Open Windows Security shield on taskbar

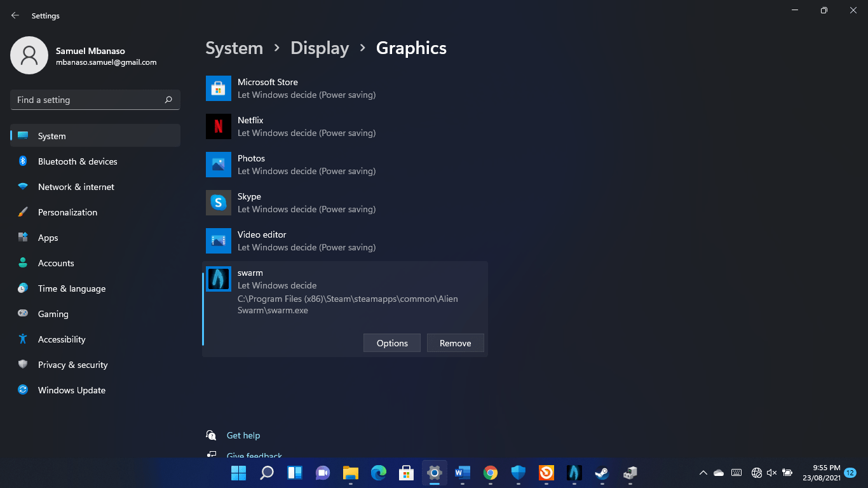click(x=519, y=473)
